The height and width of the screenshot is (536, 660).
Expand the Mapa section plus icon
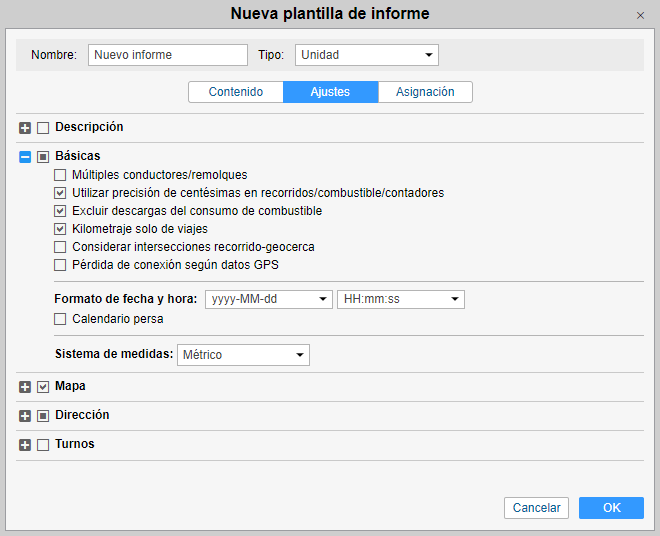click(25, 387)
